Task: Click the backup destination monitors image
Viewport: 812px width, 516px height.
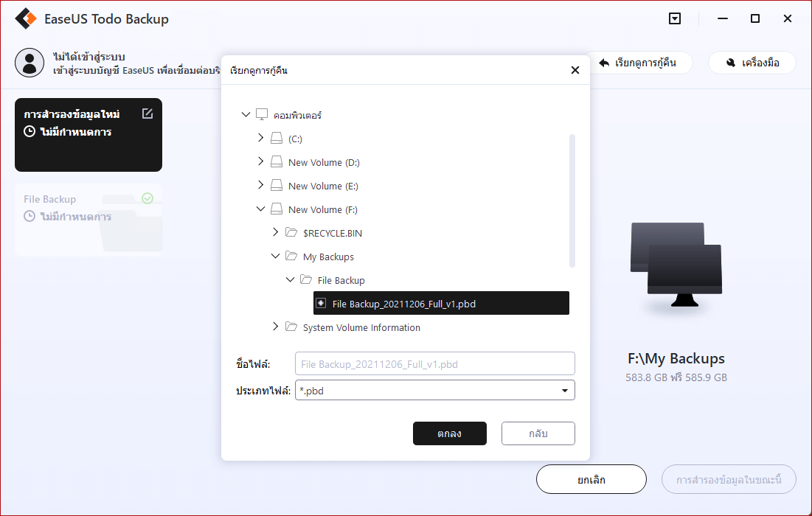Action: 676,265
